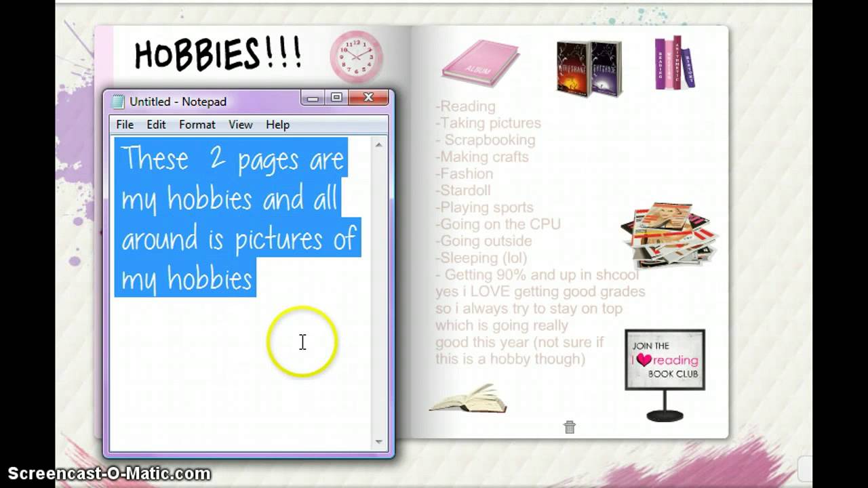Image resolution: width=868 pixels, height=488 pixels.
Task: Click the trash can icon on scrapbook page
Action: (570, 426)
